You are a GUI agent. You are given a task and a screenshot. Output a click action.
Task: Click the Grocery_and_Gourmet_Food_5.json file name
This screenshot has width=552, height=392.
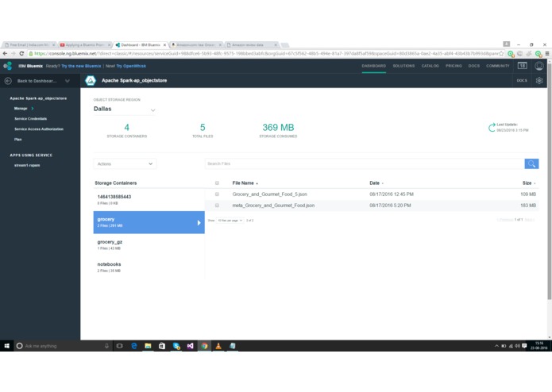coord(270,194)
